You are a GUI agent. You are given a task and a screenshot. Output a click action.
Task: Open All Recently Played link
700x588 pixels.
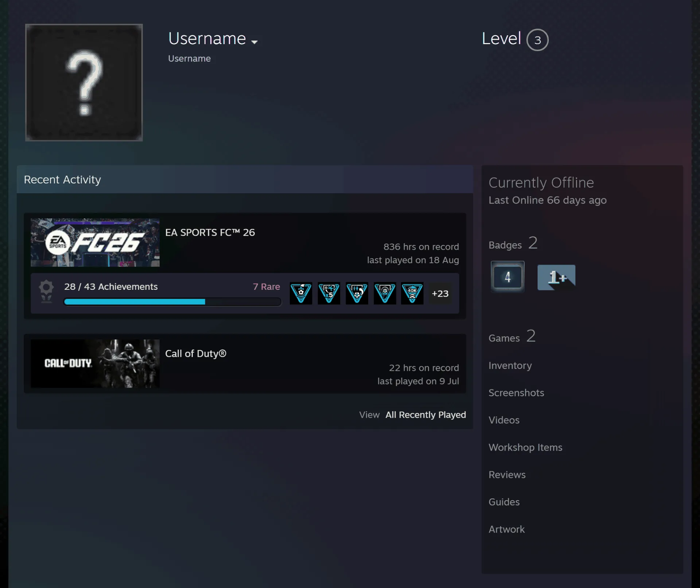(x=425, y=415)
